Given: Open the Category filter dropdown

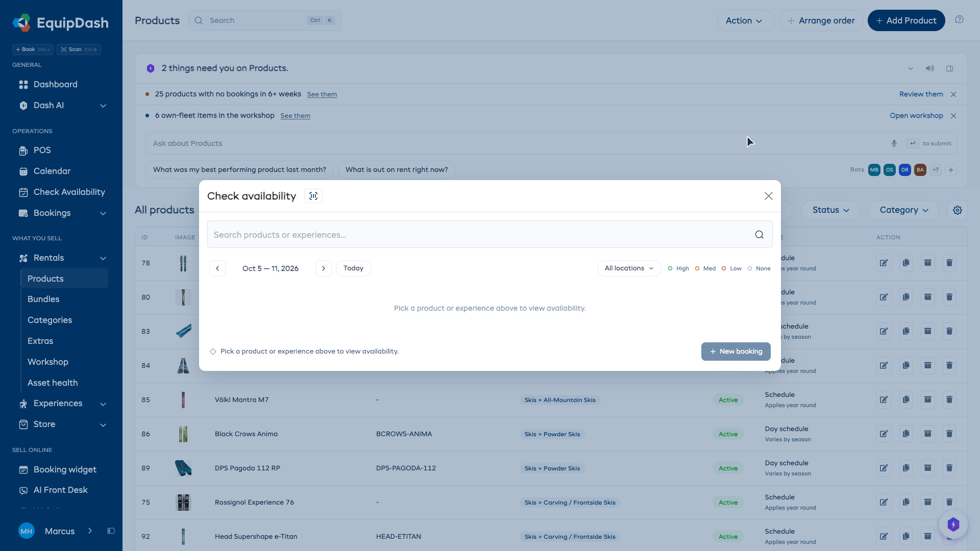Looking at the screenshot, I should pos(903,210).
